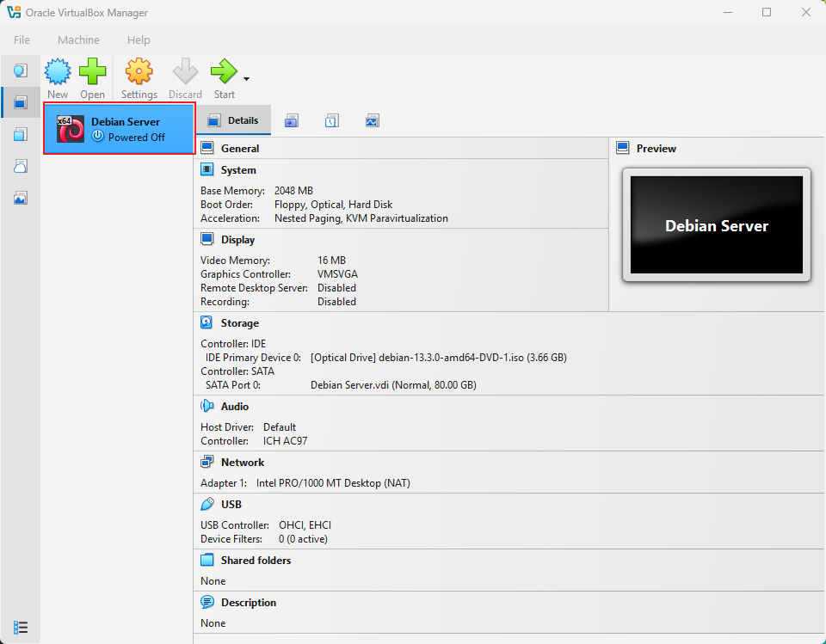Viewport: 826px width, 644px height.
Task: Click the Network section heading link
Action: click(x=242, y=463)
